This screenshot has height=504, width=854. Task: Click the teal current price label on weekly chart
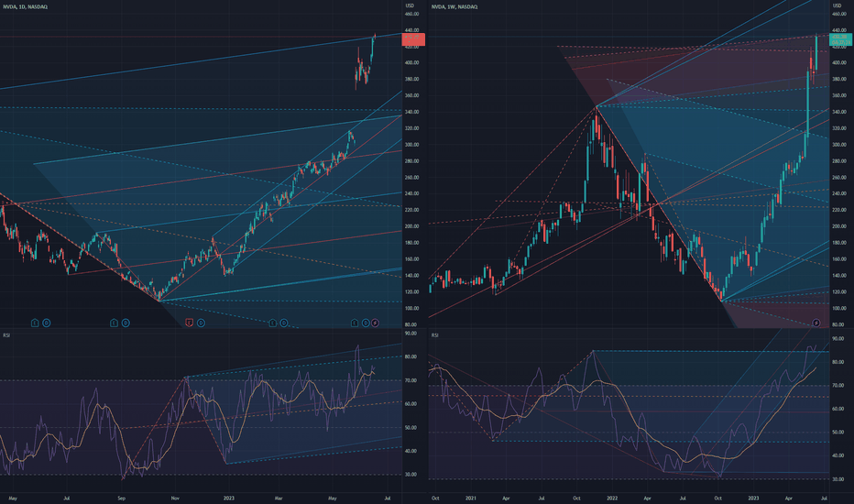(x=841, y=39)
